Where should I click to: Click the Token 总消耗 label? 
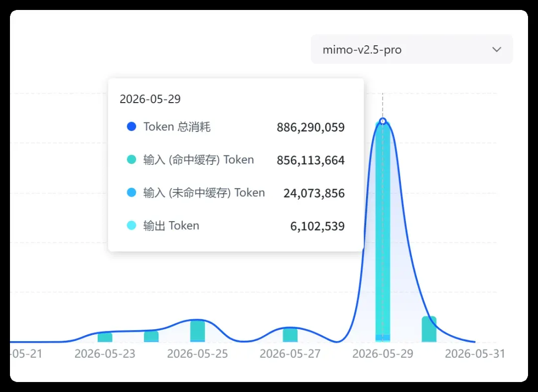pyautogui.click(x=177, y=127)
